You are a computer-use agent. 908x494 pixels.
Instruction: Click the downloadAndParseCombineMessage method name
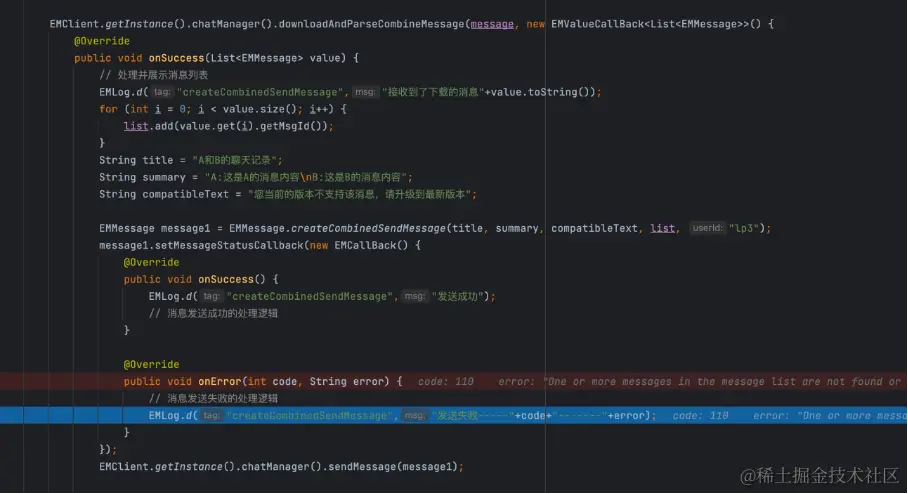[x=372, y=24]
